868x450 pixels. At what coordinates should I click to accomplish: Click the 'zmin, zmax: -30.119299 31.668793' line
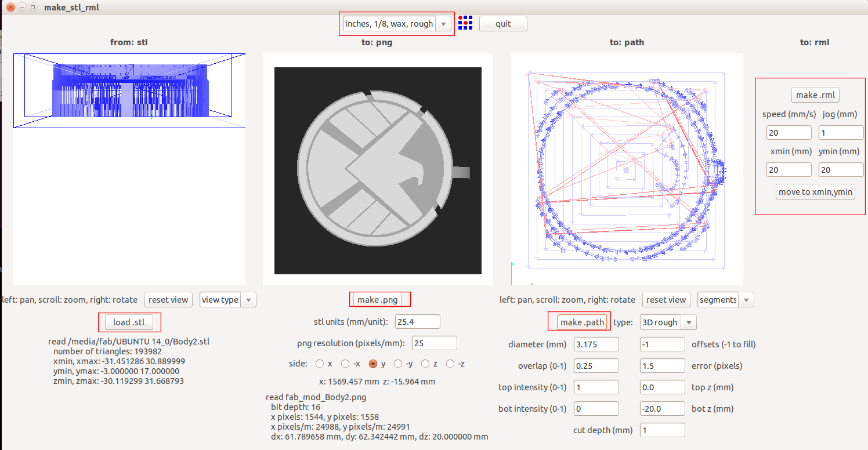(119, 381)
